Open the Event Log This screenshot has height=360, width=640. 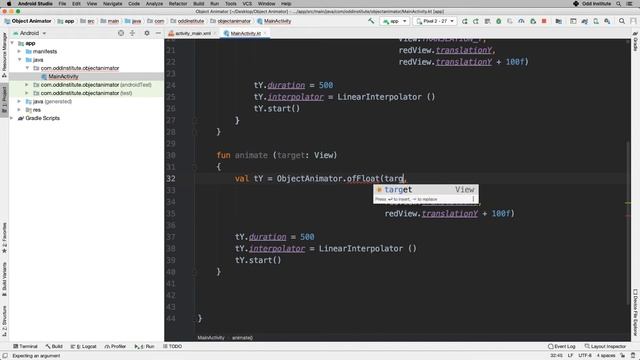pyautogui.click(x=562, y=346)
